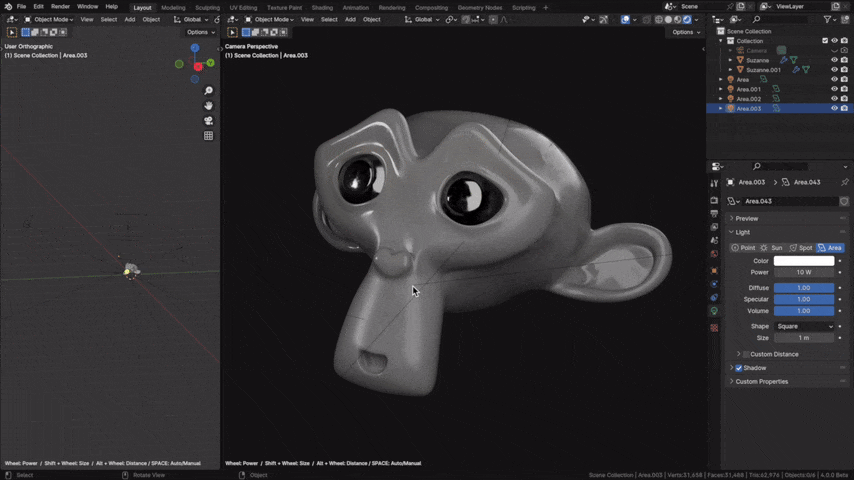Image resolution: width=854 pixels, height=480 pixels.
Task: Select the Point light type
Action: tap(743, 248)
